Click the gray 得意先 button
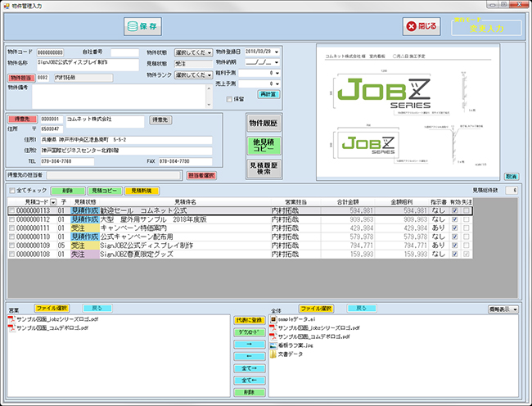This screenshot has width=532, height=406. [160, 120]
